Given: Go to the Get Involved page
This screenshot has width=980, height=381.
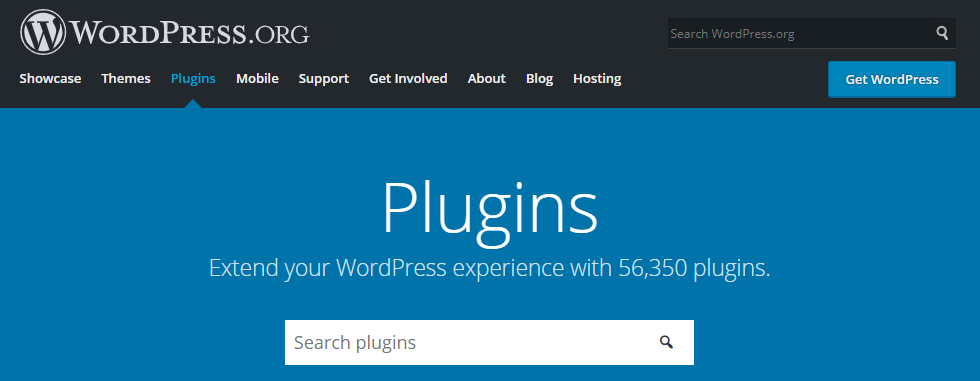Looking at the screenshot, I should [x=408, y=79].
